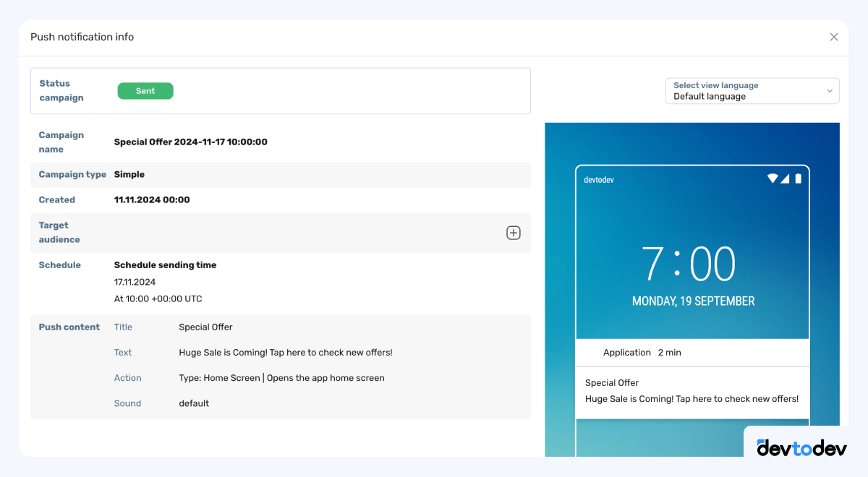Click the green Sent status badge
The image size is (868, 477).
pos(145,91)
